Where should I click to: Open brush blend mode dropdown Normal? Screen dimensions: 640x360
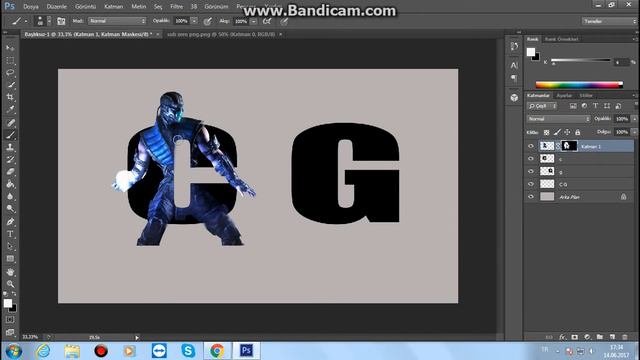117,21
